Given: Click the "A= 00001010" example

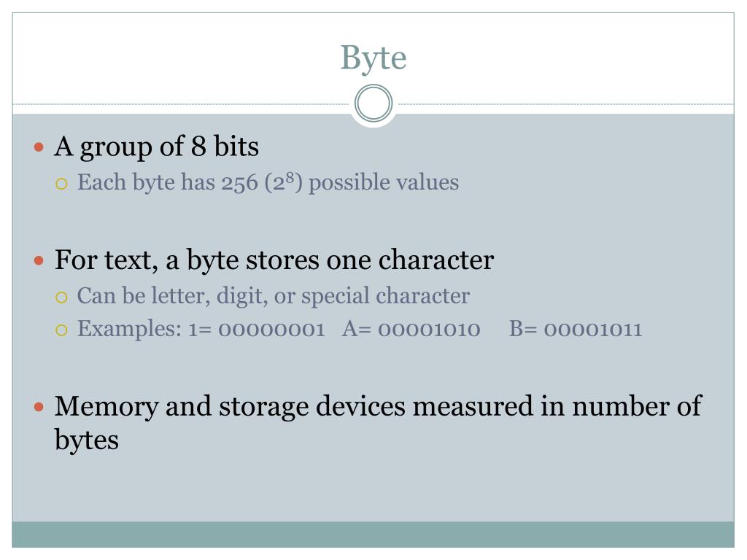Looking at the screenshot, I should click(x=411, y=329).
